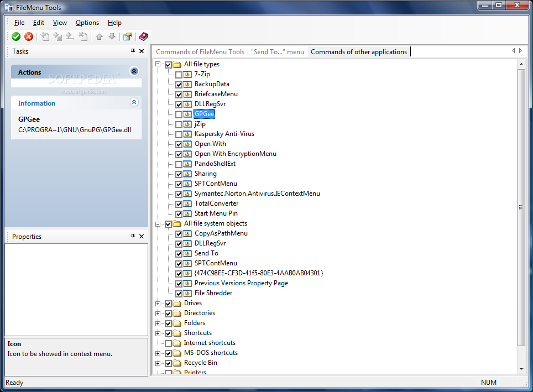Click the All file types folder icon

177,64
